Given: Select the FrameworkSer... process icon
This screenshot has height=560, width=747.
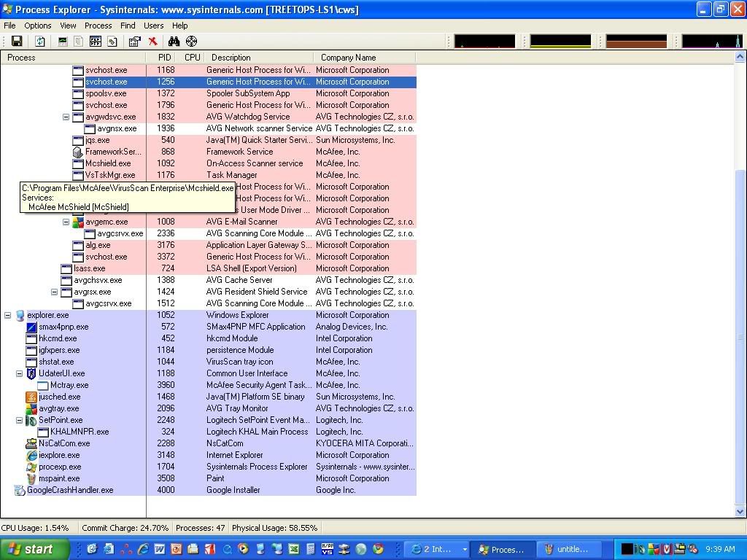Looking at the screenshot, I should [77, 152].
